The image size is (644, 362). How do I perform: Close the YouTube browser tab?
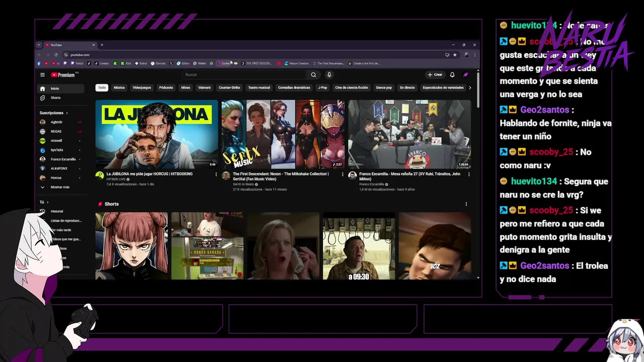click(93, 45)
